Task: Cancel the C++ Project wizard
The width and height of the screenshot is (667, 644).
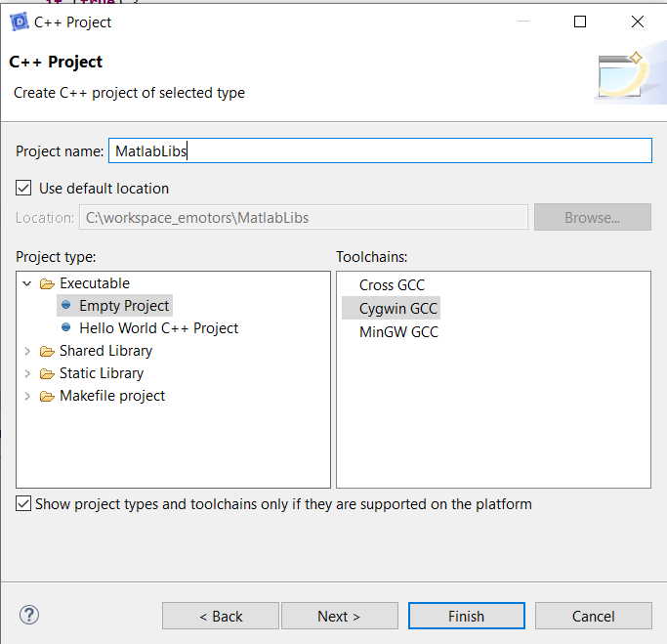Action: (x=594, y=616)
